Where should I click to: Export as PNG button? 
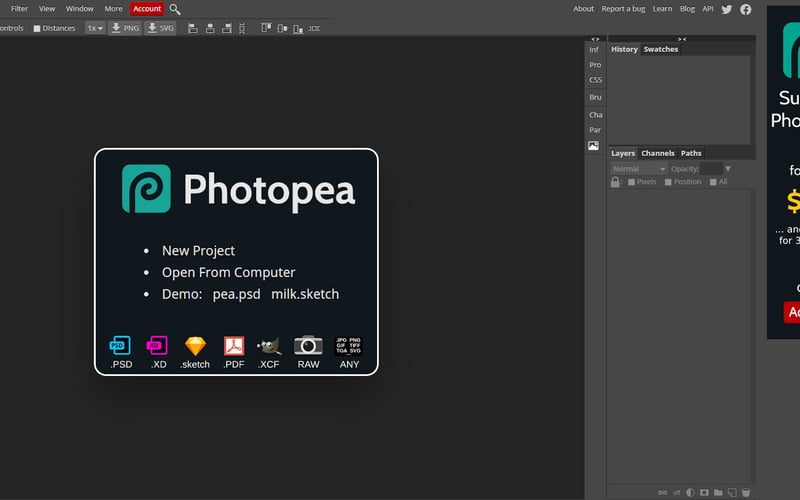click(x=126, y=28)
